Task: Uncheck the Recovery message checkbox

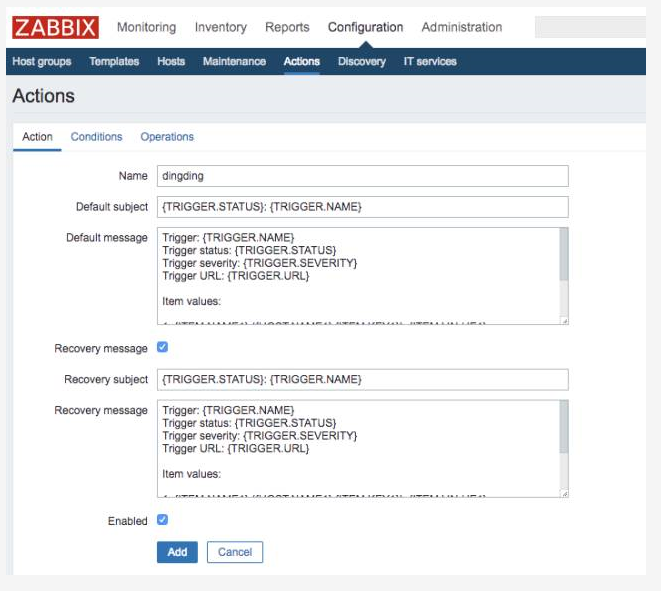Action: (x=162, y=347)
